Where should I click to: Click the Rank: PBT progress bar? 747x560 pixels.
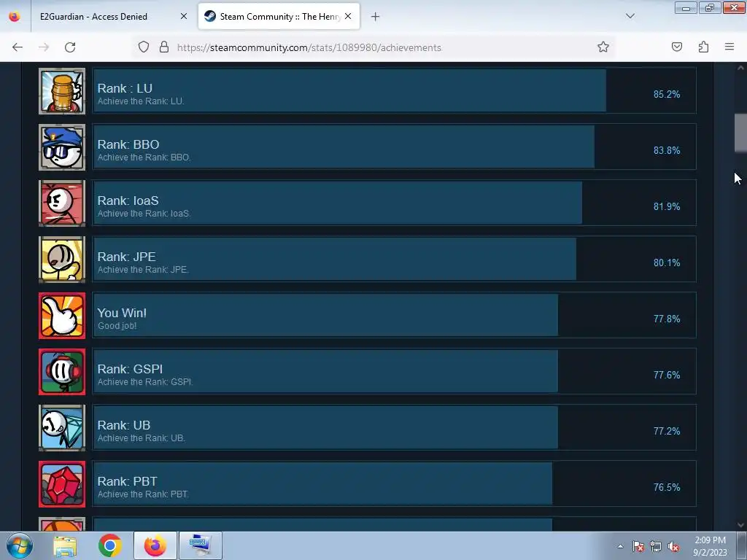coord(395,484)
